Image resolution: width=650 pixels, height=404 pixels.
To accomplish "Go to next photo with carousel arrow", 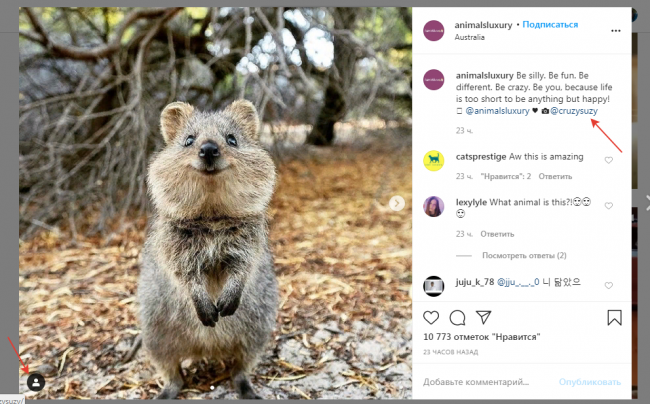I will coord(397,203).
